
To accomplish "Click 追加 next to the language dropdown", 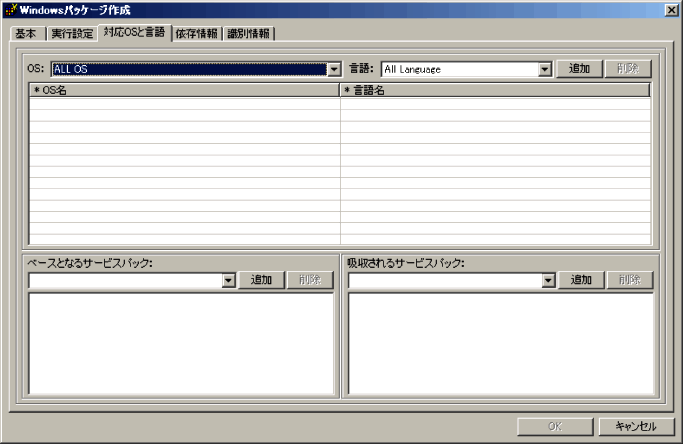I will click(579, 69).
